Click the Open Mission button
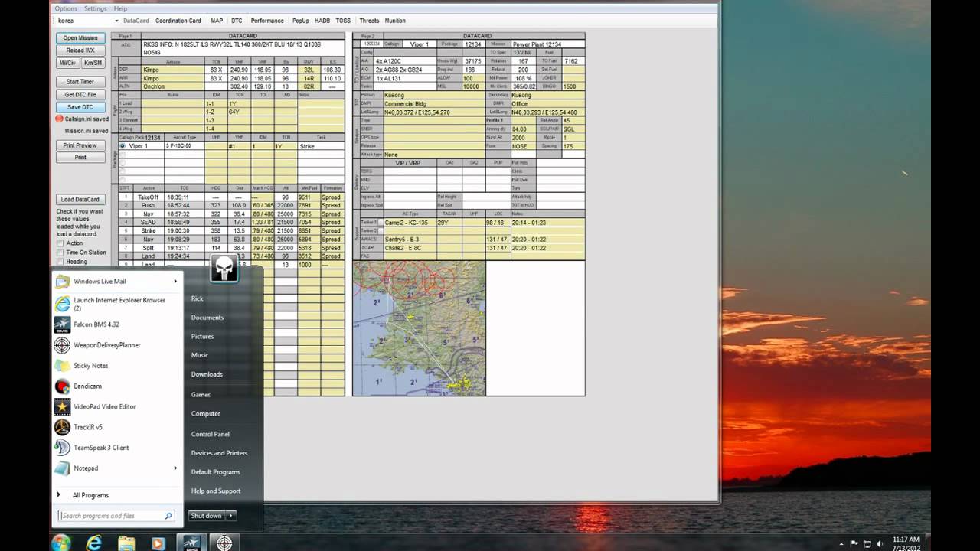Viewport: 980px width, 551px height. 80,37
